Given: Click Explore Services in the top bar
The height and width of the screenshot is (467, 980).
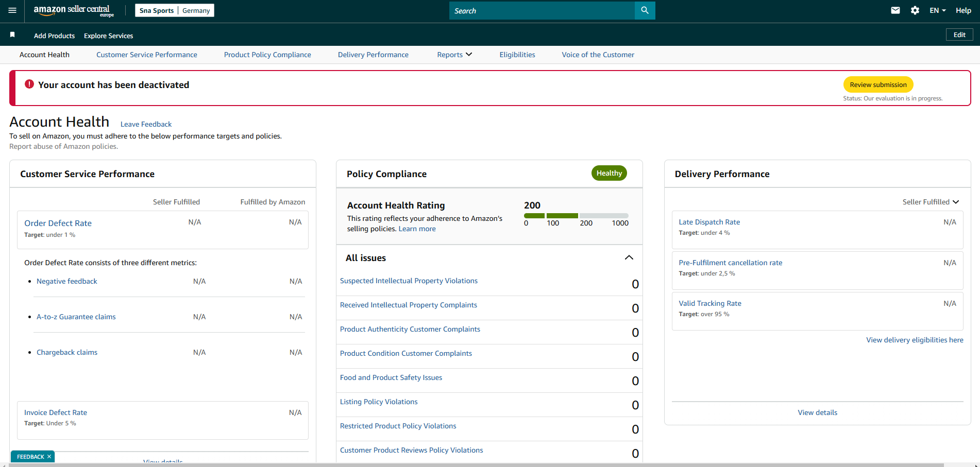Looking at the screenshot, I should click(108, 36).
